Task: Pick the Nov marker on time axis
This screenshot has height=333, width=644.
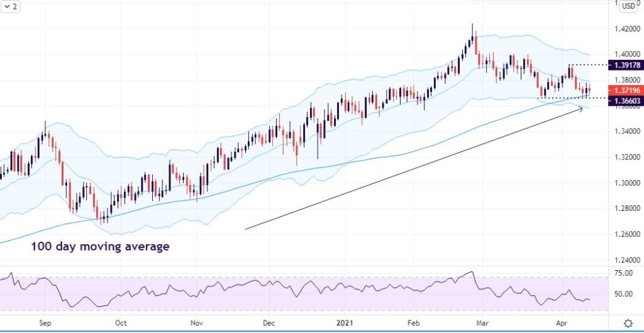Action: (196, 323)
